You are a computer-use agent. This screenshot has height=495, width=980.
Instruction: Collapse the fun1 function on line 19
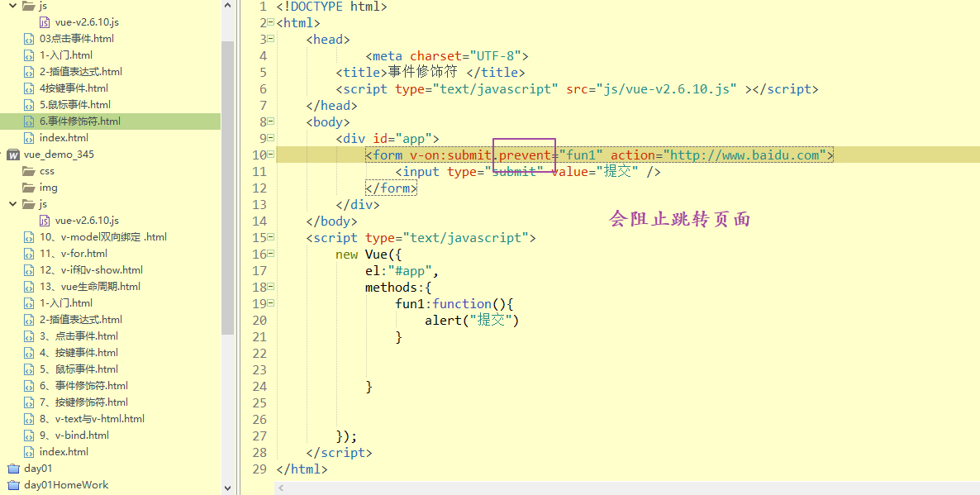(271, 304)
